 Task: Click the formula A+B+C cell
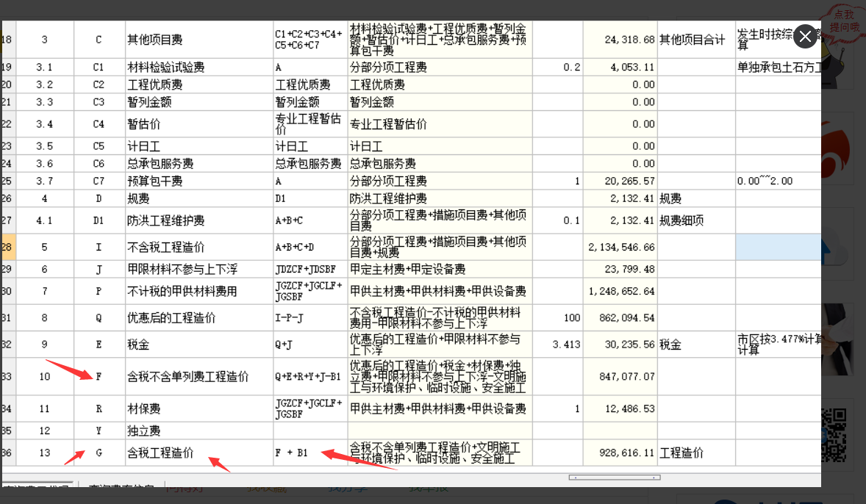pyautogui.click(x=309, y=221)
